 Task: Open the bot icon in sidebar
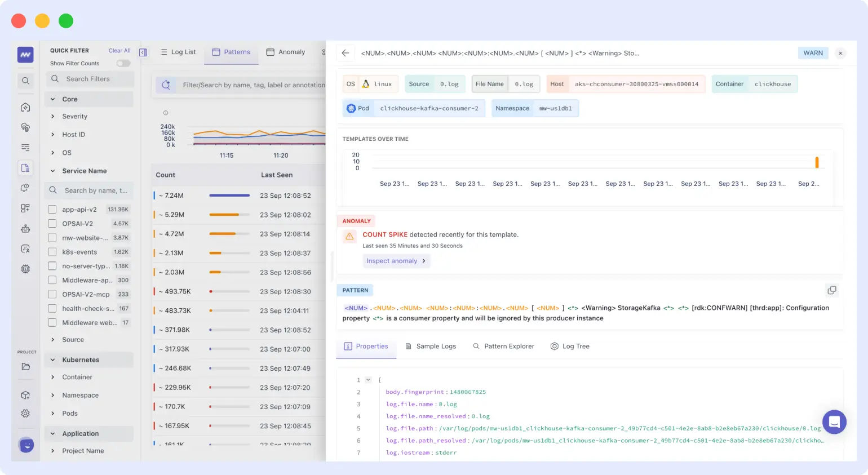point(25,229)
